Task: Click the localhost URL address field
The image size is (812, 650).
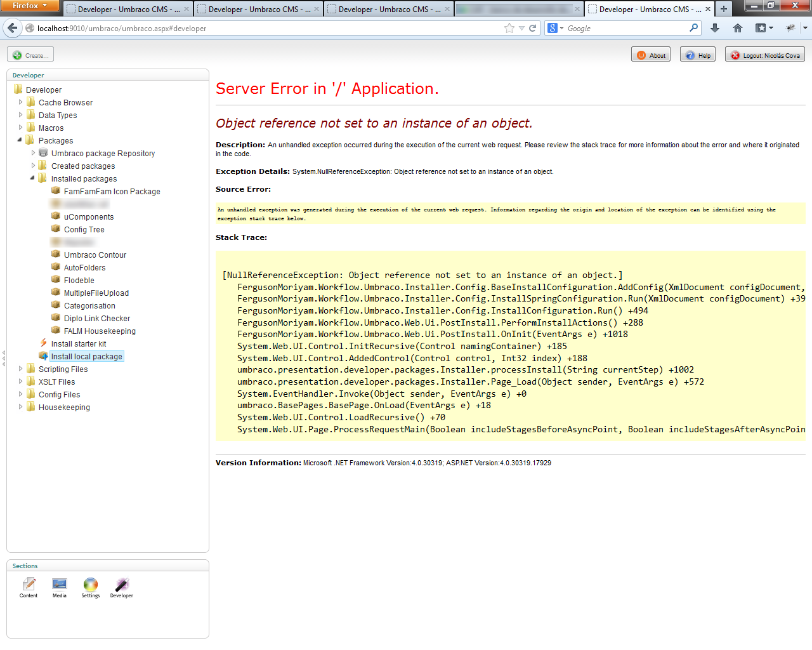Action: point(266,28)
